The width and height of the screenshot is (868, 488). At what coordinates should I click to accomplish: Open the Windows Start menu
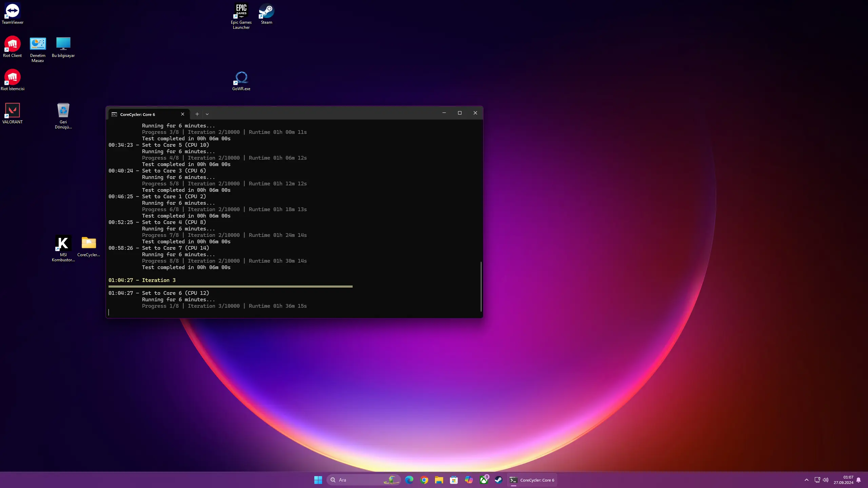(x=318, y=480)
